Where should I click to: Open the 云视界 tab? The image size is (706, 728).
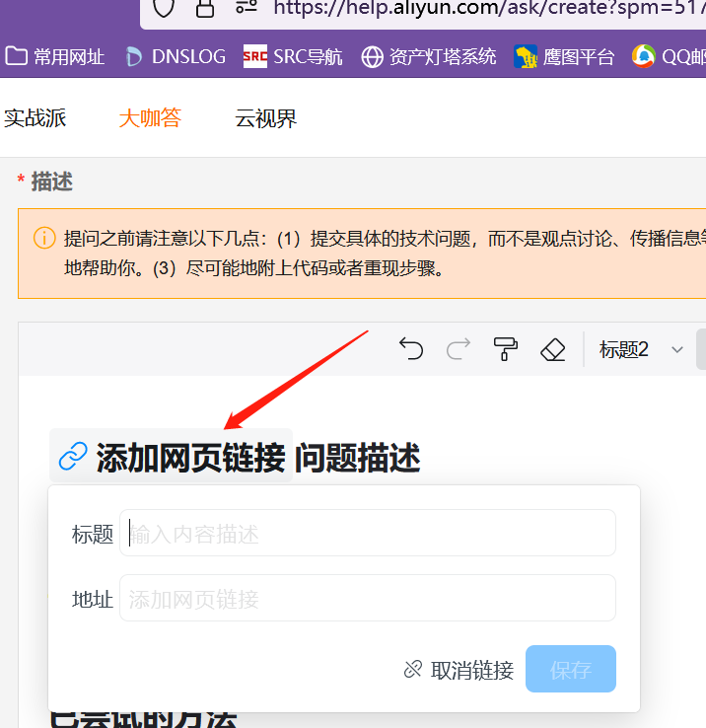coord(265,118)
